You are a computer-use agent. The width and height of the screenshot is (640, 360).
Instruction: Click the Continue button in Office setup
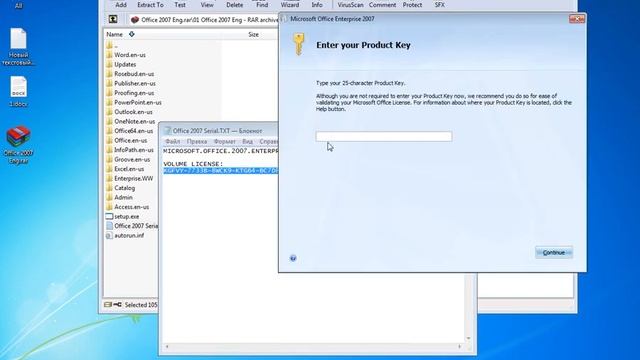point(554,253)
